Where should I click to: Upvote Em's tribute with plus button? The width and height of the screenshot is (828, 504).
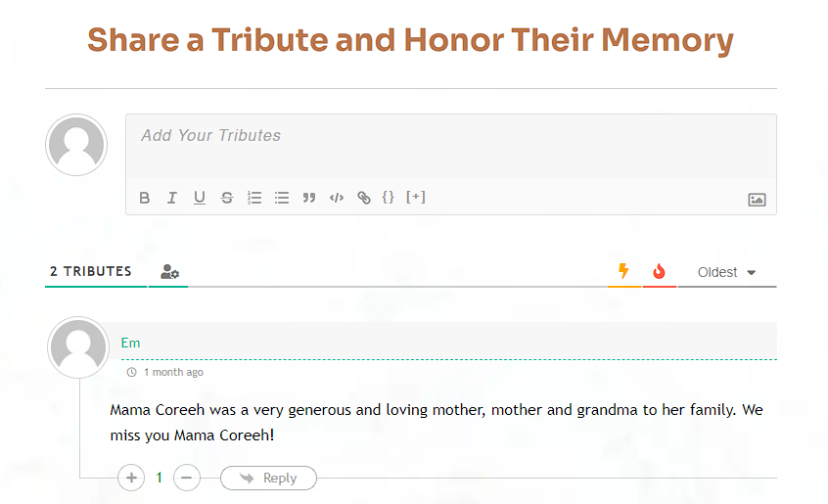(131, 478)
